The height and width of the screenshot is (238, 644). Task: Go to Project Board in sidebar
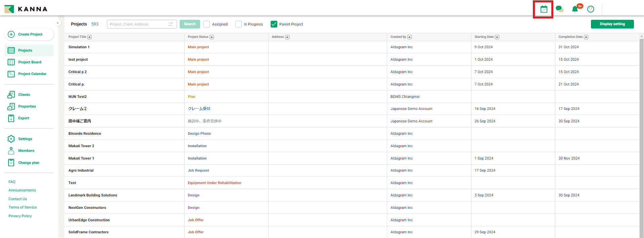pos(30,62)
